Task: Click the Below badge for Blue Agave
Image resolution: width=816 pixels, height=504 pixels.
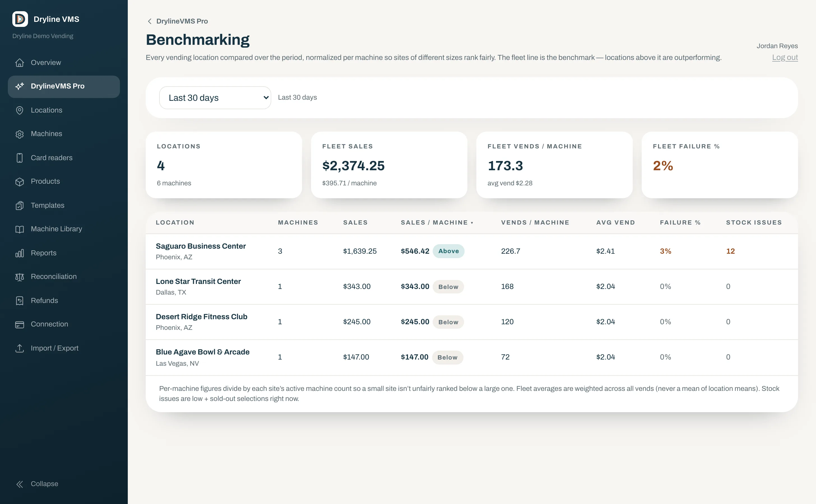Action: pos(447,357)
